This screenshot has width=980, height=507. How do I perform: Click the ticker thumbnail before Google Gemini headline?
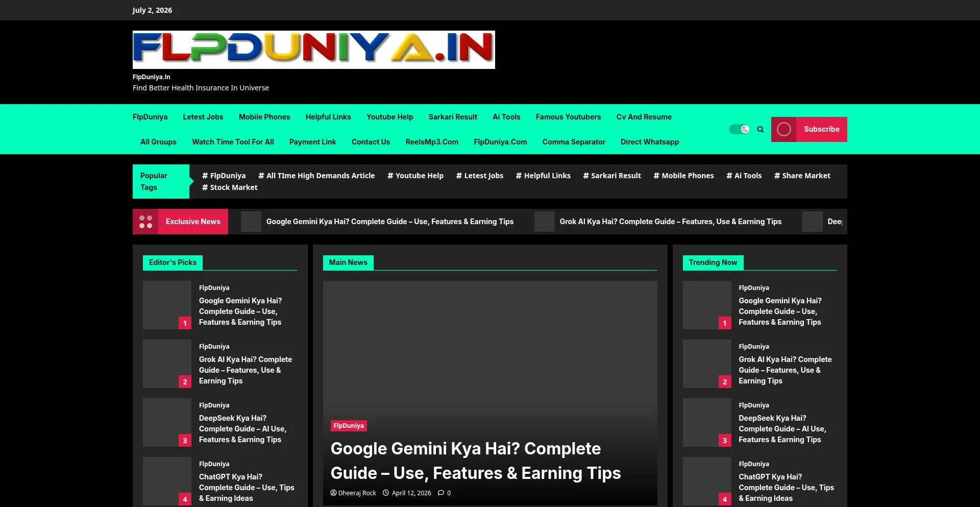[251, 222]
